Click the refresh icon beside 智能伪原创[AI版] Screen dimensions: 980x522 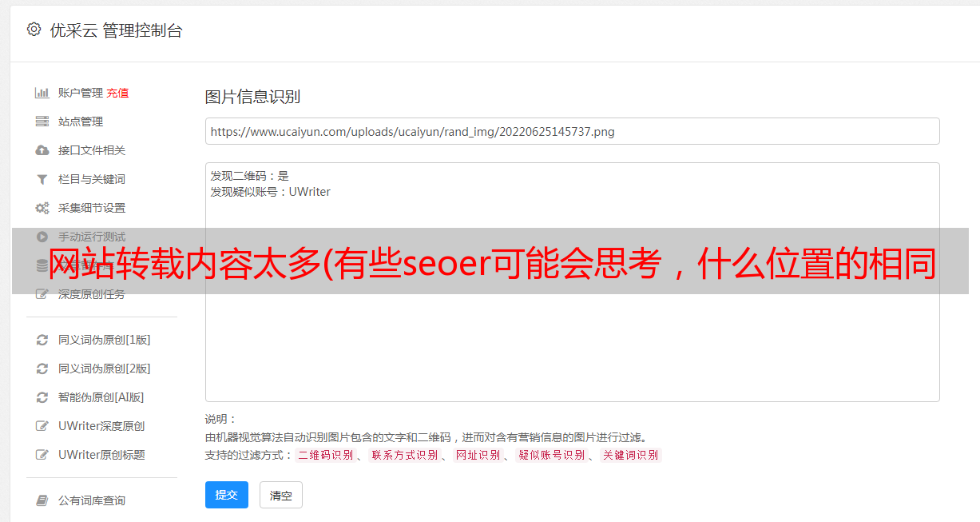(42, 397)
